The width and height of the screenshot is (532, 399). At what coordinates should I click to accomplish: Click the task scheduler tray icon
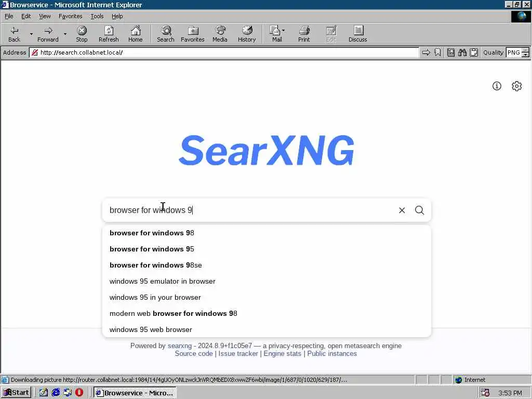[x=485, y=393]
